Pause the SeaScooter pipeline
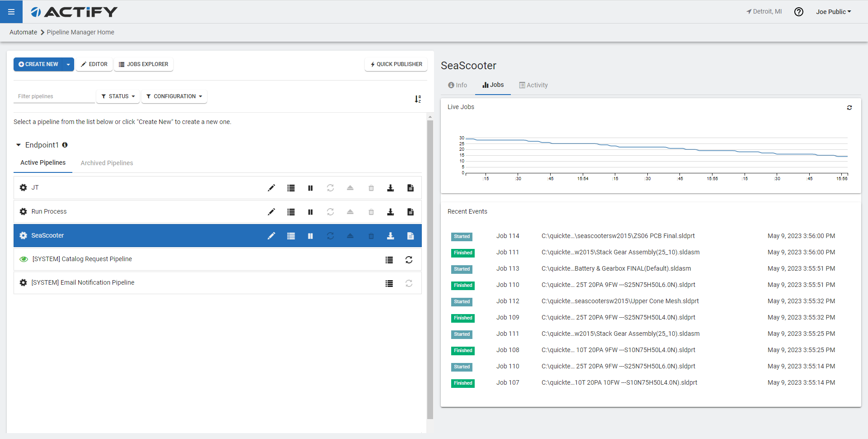Viewport: 868px width, 439px height. click(x=310, y=236)
